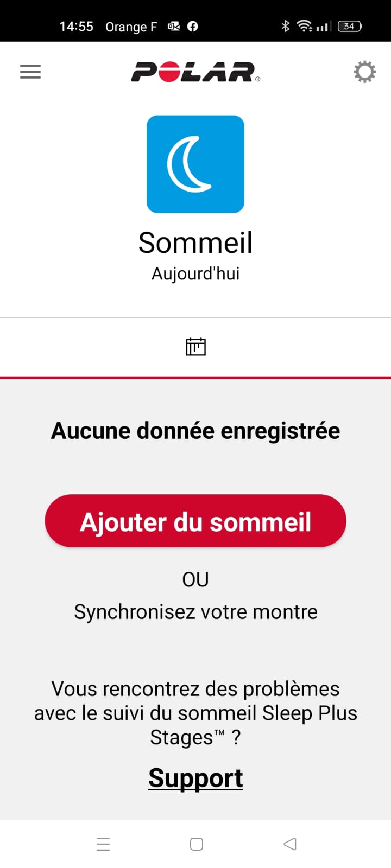391x868 pixels.
Task: Tap the battery level indicator
Action: tap(350, 26)
